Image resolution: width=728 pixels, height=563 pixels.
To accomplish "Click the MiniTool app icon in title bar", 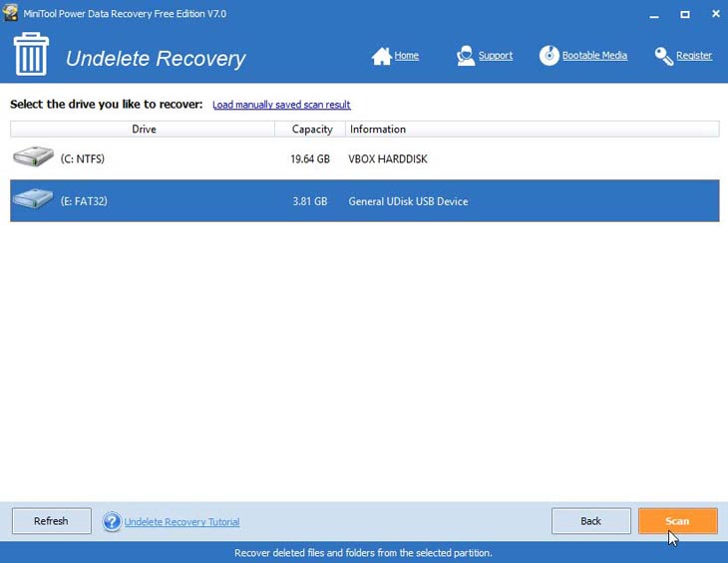I will (x=10, y=13).
